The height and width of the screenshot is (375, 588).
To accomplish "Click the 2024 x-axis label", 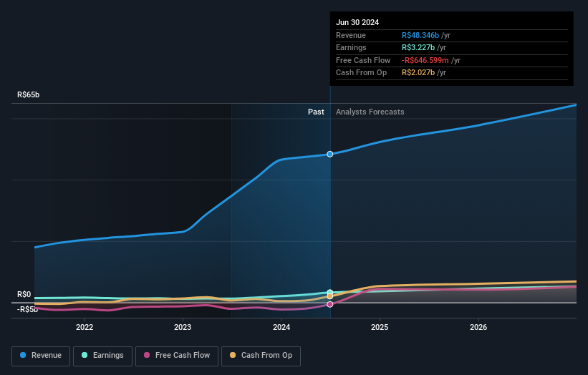I will (281, 327).
